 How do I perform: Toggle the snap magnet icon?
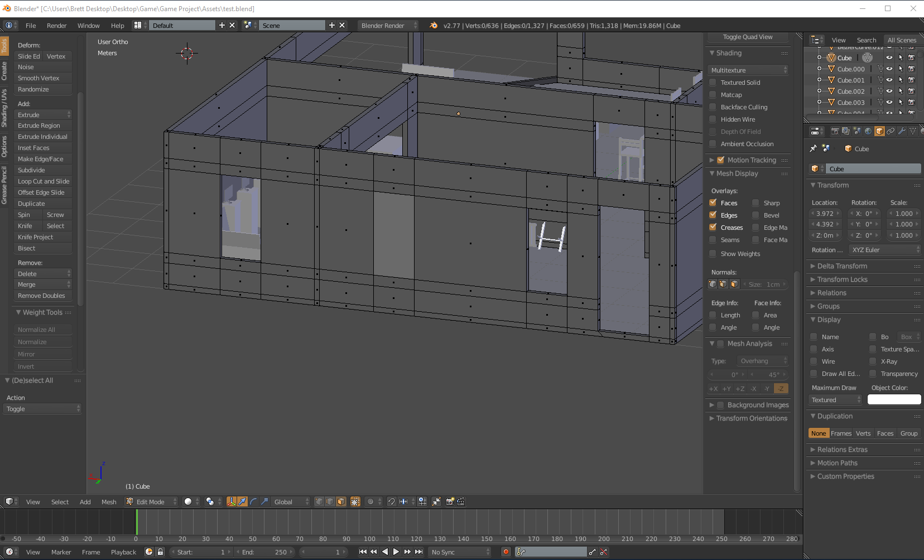392,501
